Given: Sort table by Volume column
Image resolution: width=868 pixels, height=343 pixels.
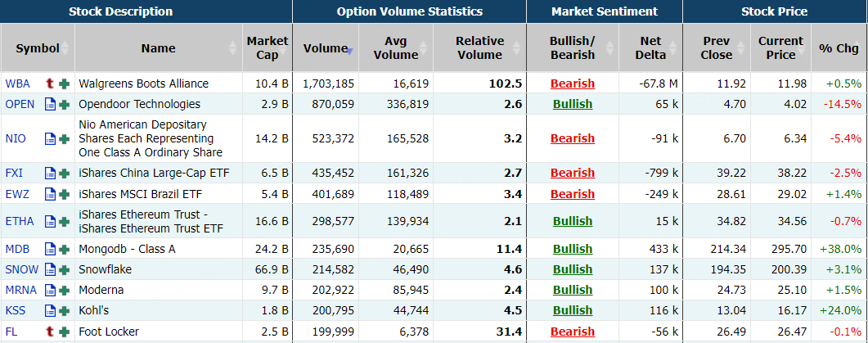Looking at the screenshot, I should pos(326,48).
